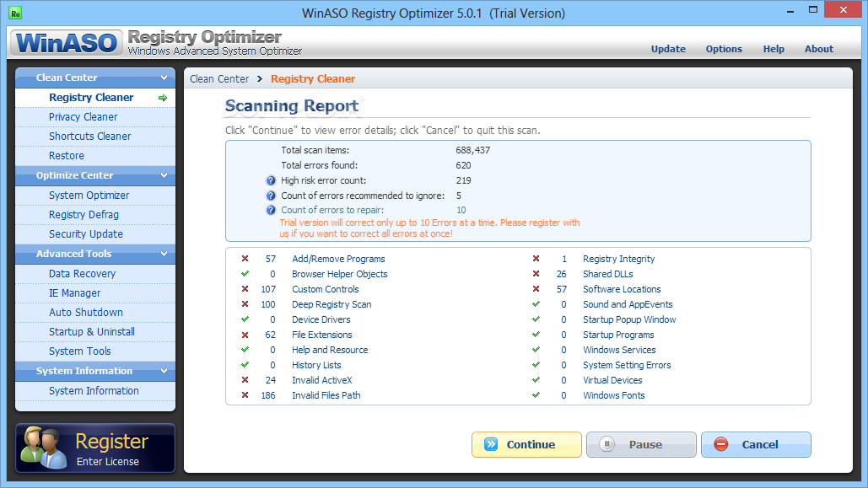The width and height of the screenshot is (868, 488).
Task: Click the red X icon for Custom Controls
Action: (x=245, y=289)
